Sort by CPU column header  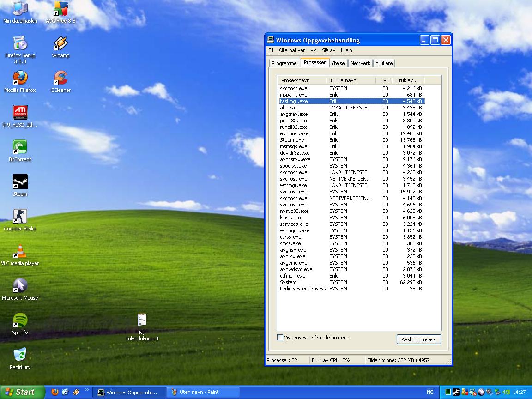(x=384, y=80)
